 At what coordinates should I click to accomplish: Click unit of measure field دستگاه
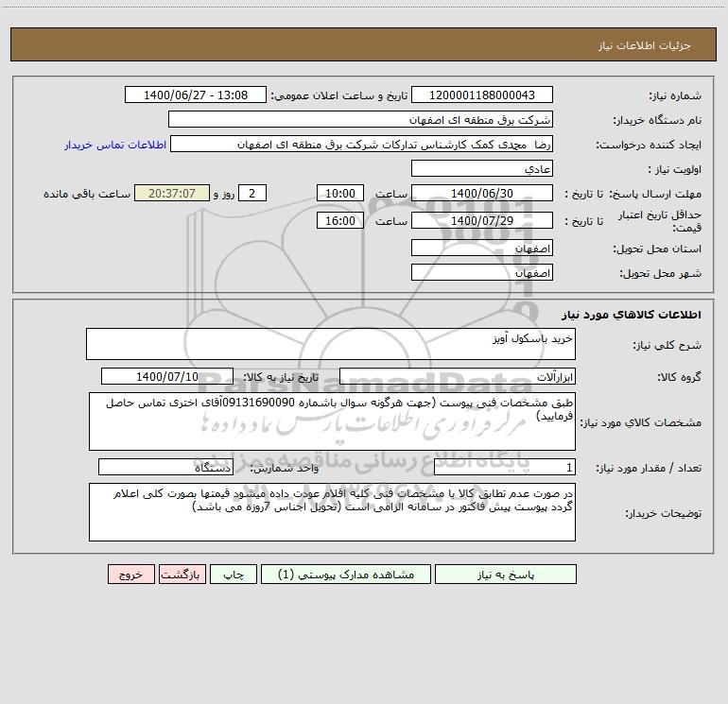click(165, 468)
